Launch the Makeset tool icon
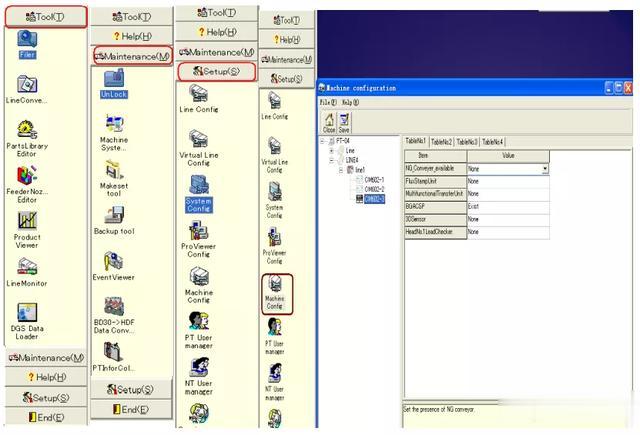 pyautogui.click(x=114, y=179)
